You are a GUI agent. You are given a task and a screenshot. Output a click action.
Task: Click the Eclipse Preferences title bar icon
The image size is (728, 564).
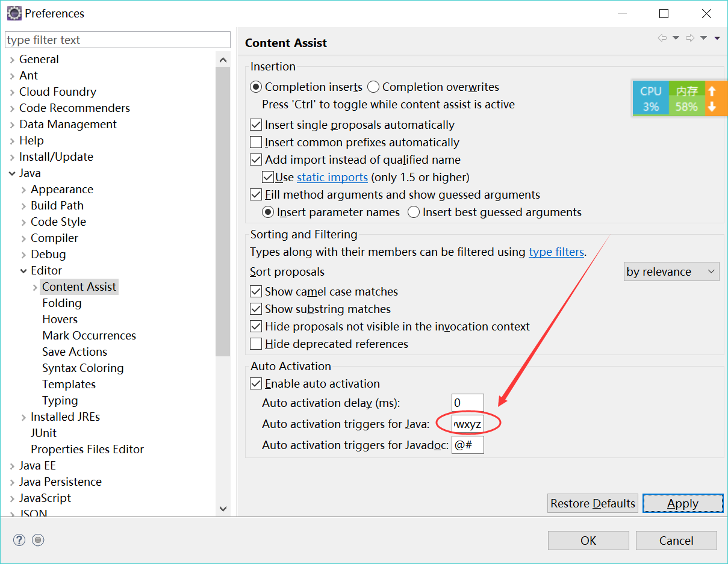[14, 13]
